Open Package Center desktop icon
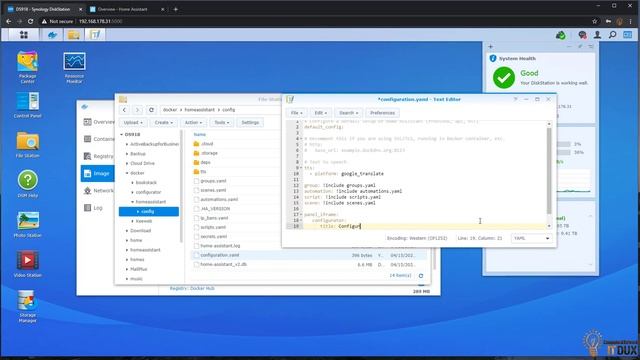The width and height of the screenshot is (640, 360). [x=27, y=67]
